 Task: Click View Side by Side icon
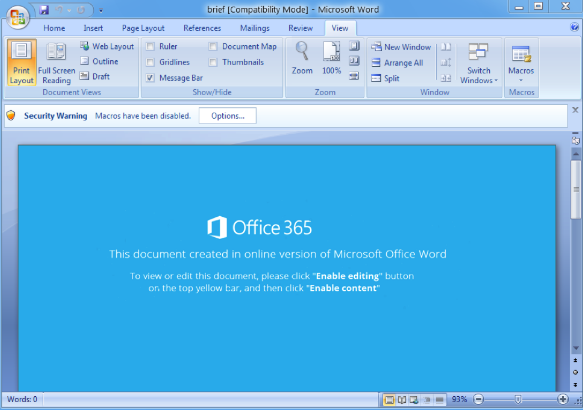click(446, 47)
